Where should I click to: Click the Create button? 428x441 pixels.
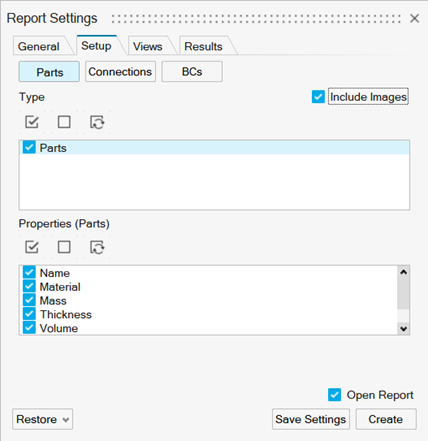coord(386,419)
